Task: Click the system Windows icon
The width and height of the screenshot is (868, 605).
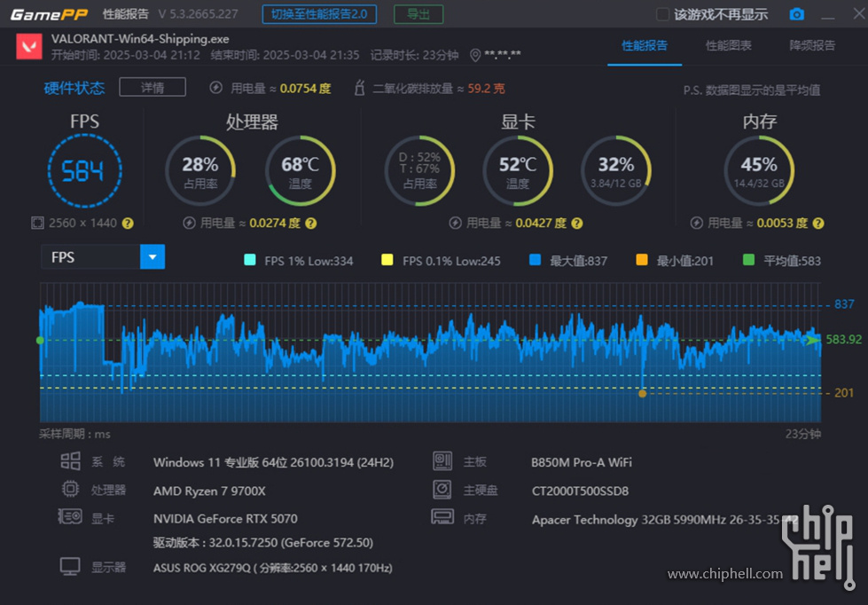Action: point(70,461)
